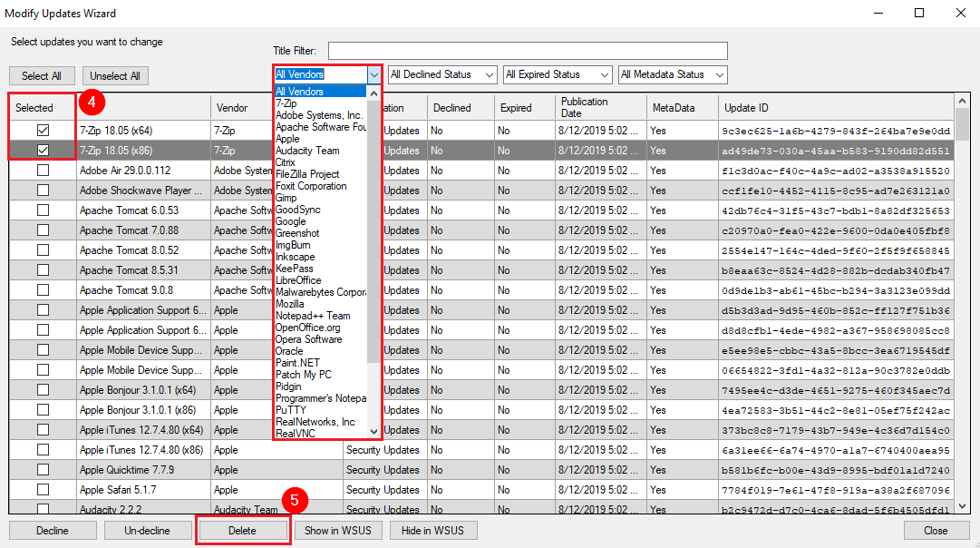Sort by Publication Date column header
The height and width of the screenshot is (548, 980).
601,108
